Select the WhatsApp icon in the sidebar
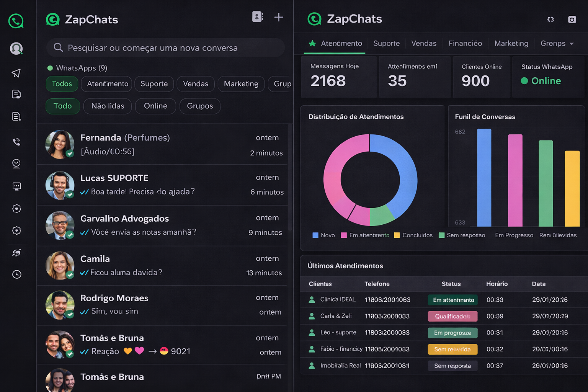Image resolution: width=588 pixels, height=392 pixels. 16,21
